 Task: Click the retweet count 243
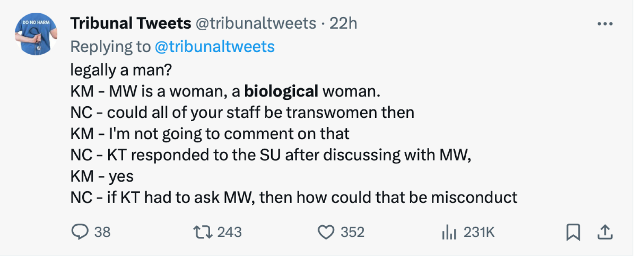[229, 232]
